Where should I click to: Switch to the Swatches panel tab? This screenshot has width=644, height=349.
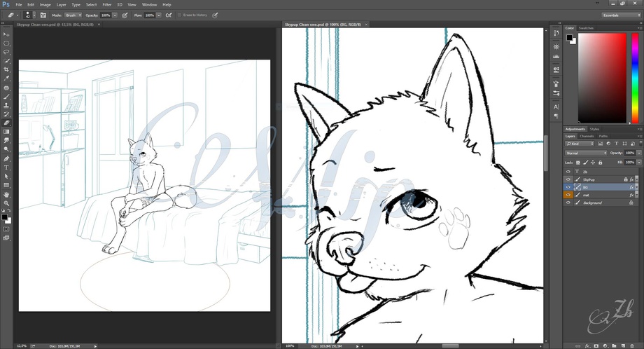tap(586, 28)
